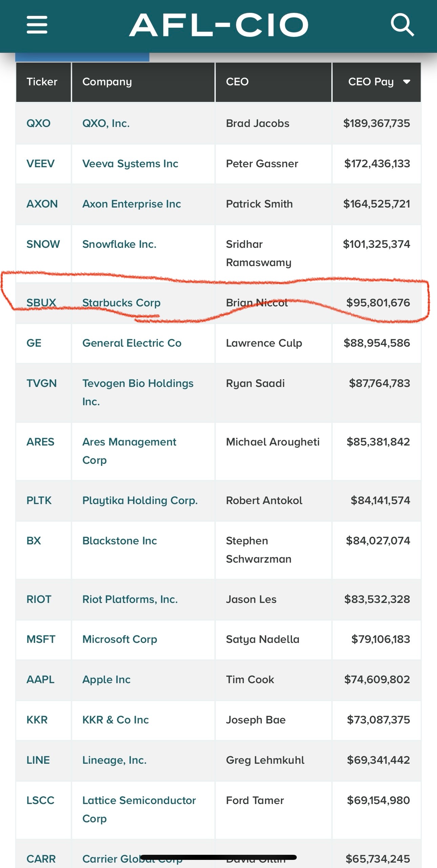The image size is (437, 868).
Task: Tap the search magnifier icon
Action: 402,25
